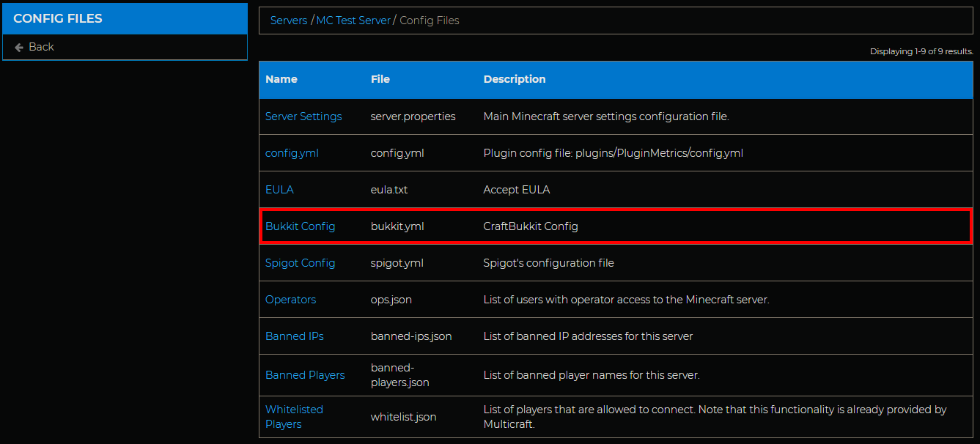The height and width of the screenshot is (444, 980).
Task: Click the Config Files sidebar heading
Action: click(58, 18)
